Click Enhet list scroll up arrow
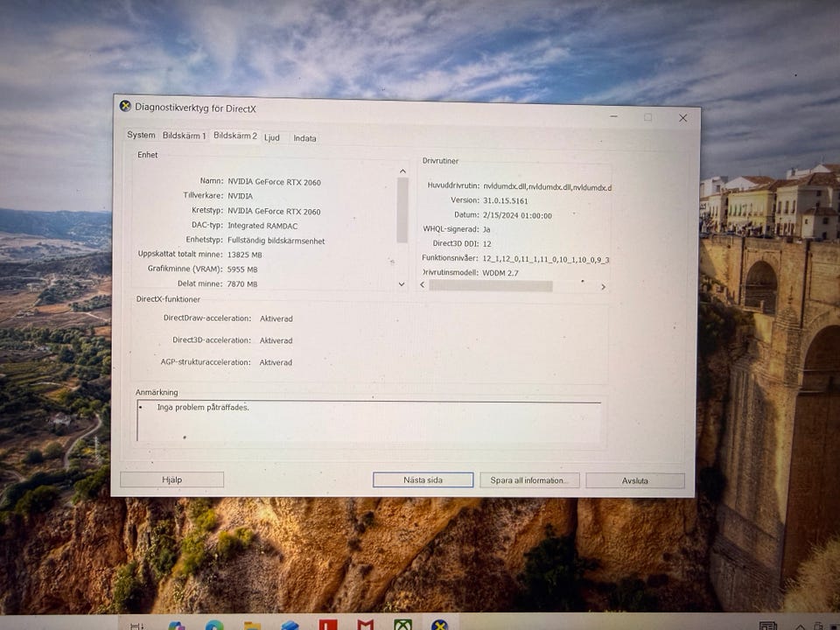Image resolution: width=840 pixels, height=630 pixels. [402, 171]
